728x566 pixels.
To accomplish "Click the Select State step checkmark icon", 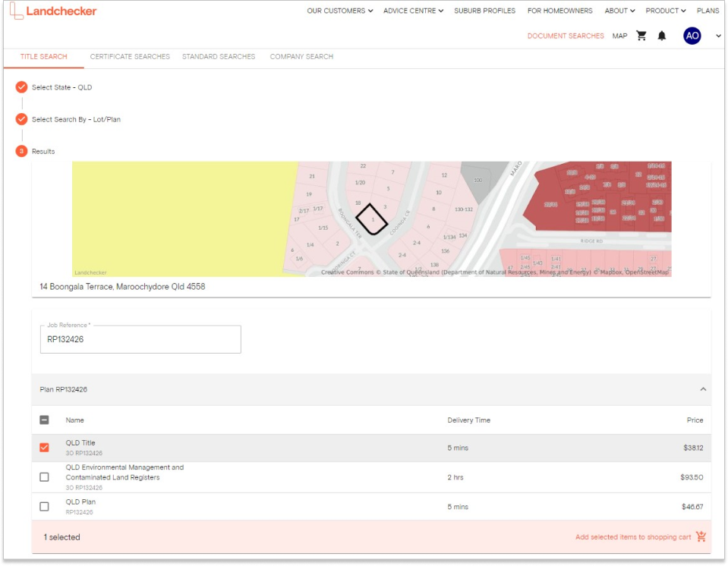I will coord(21,87).
